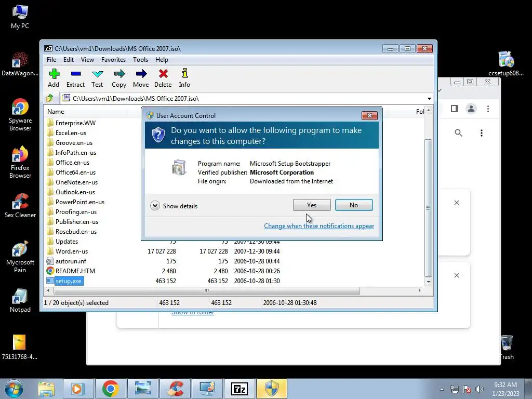The image size is (532, 399).
Task: Open Chrome three-dot menu at top
Action: click(x=488, y=109)
